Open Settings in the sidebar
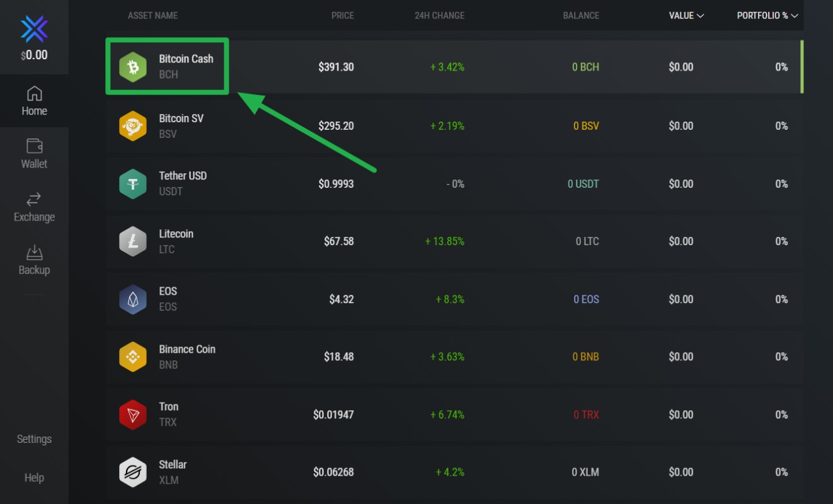This screenshot has height=504, width=833. click(x=34, y=439)
